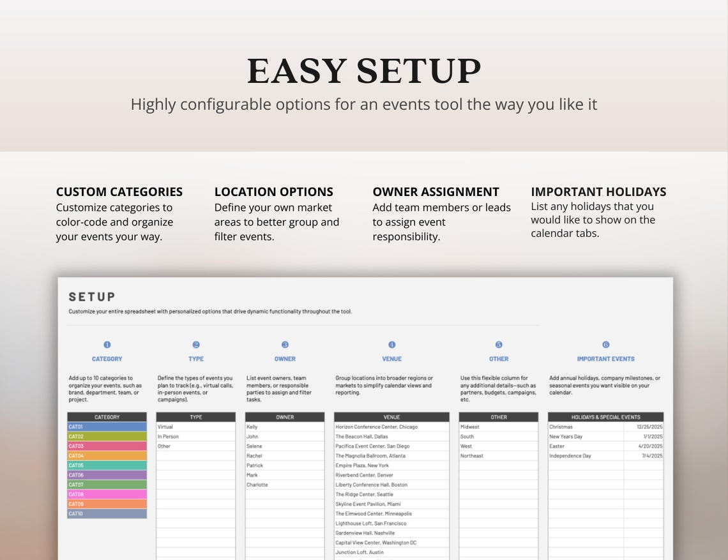Select 'The Ridge Center, Seattle' venue

point(392,494)
